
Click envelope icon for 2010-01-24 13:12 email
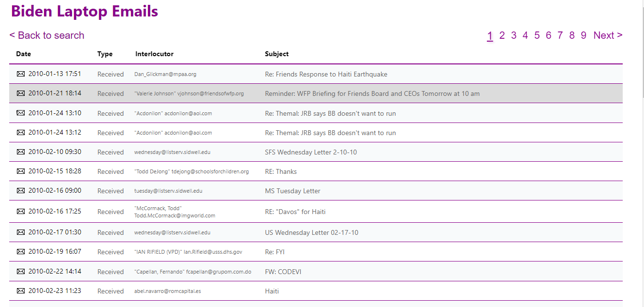click(x=21, y=132)
